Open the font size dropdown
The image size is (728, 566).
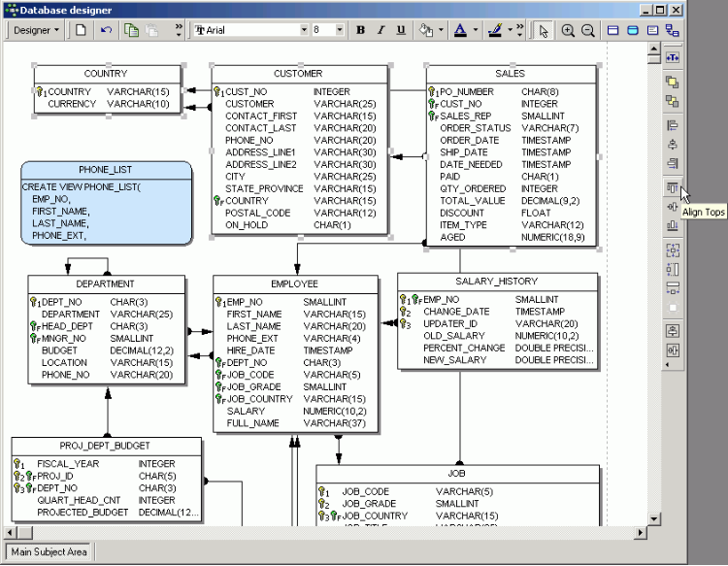(x=340, y=30)
